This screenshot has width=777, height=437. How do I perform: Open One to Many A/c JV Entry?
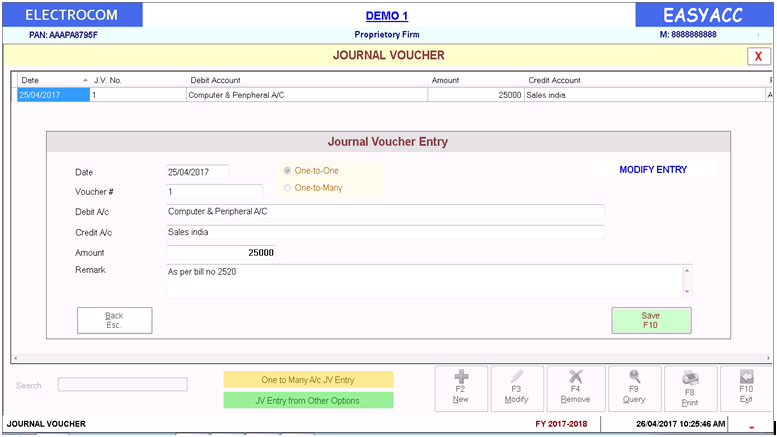[x=308, y=380]
